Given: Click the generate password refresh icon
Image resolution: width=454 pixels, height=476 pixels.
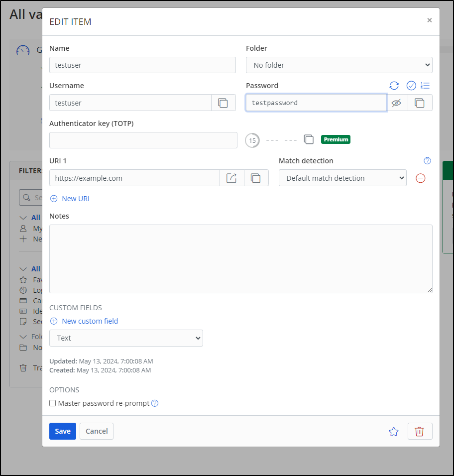Looking at the screenshot, I should tap(394, 86).
